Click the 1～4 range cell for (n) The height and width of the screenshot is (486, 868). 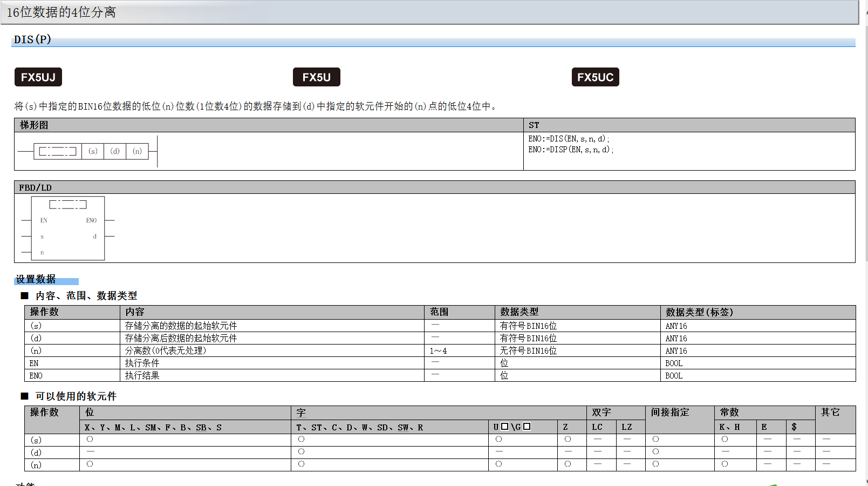coord(438,351)
